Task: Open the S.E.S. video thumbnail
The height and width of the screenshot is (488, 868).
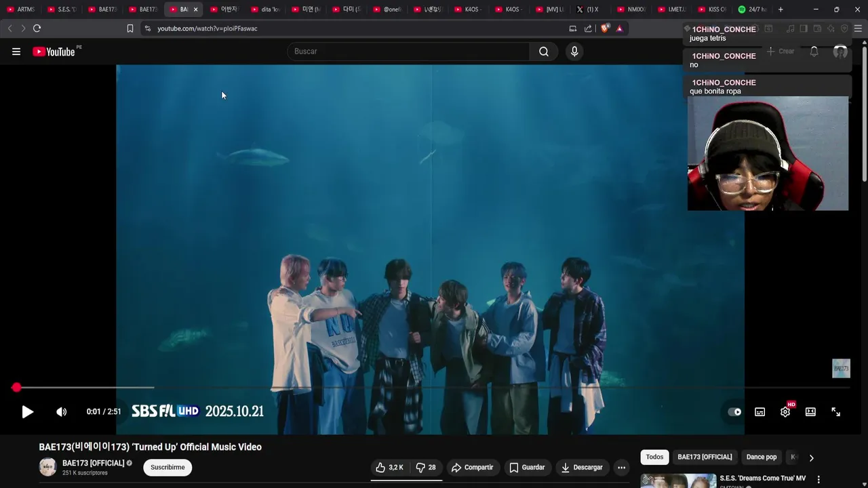Action: pos(678,481)
